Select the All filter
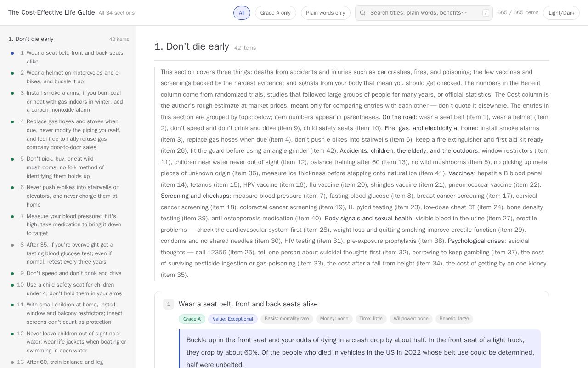The image size is (588, 368). (242, 13)
